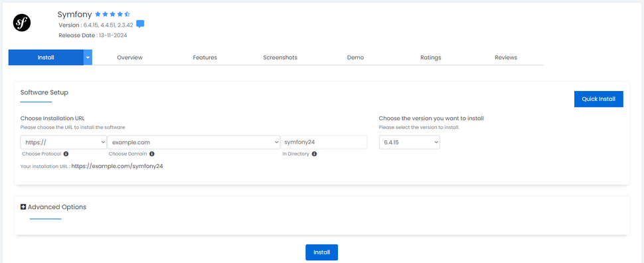Switch to the Demo tab
The width and height of the screenshot is (644, 263).
tap(355, 58)
